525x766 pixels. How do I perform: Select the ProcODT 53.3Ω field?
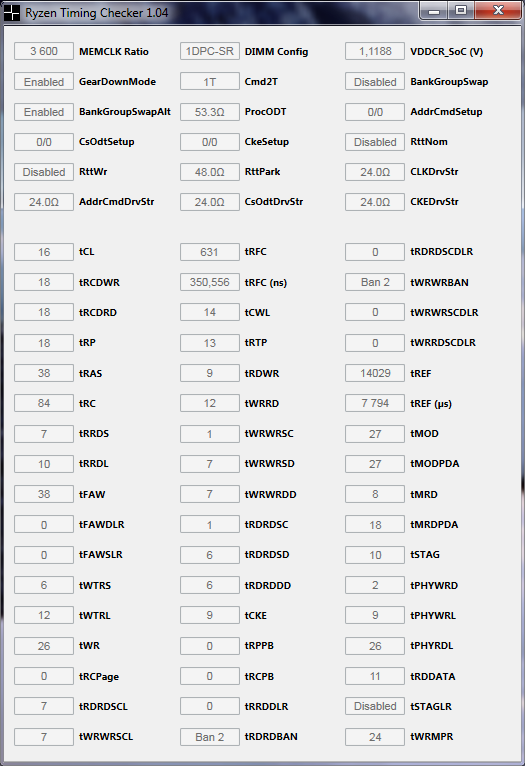coord(210,112)
